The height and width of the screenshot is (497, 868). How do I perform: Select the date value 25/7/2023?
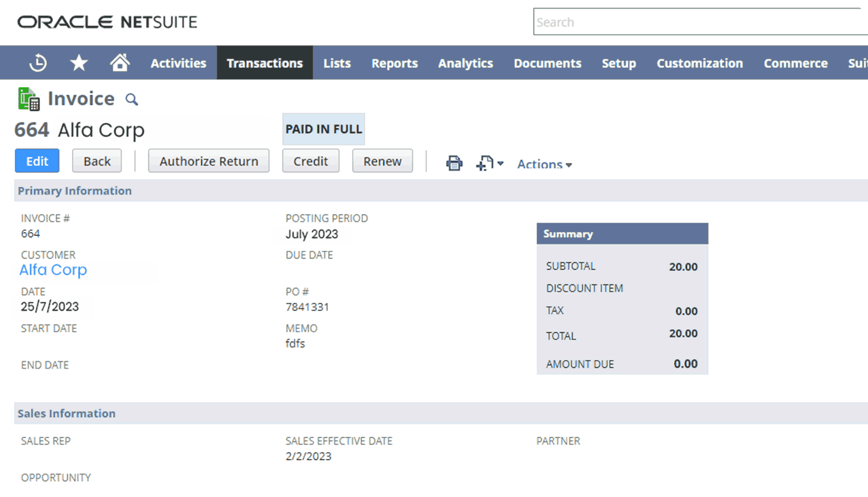(x=50, y=306)
